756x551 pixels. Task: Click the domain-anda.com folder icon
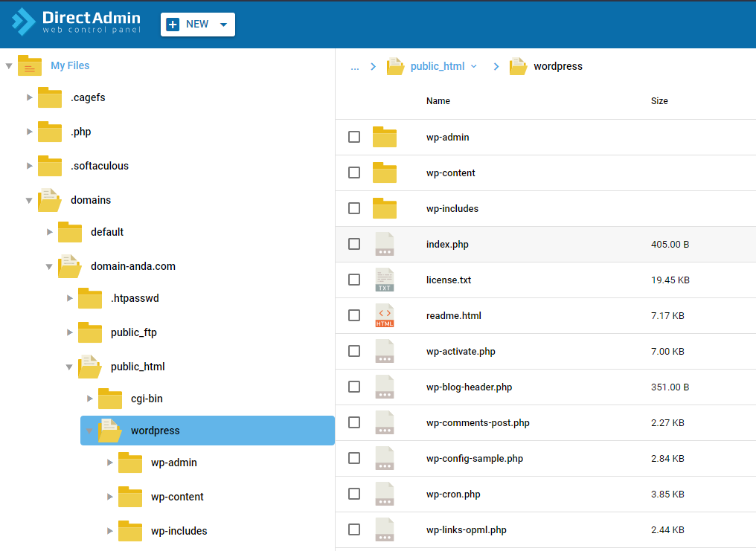[70, 266]
